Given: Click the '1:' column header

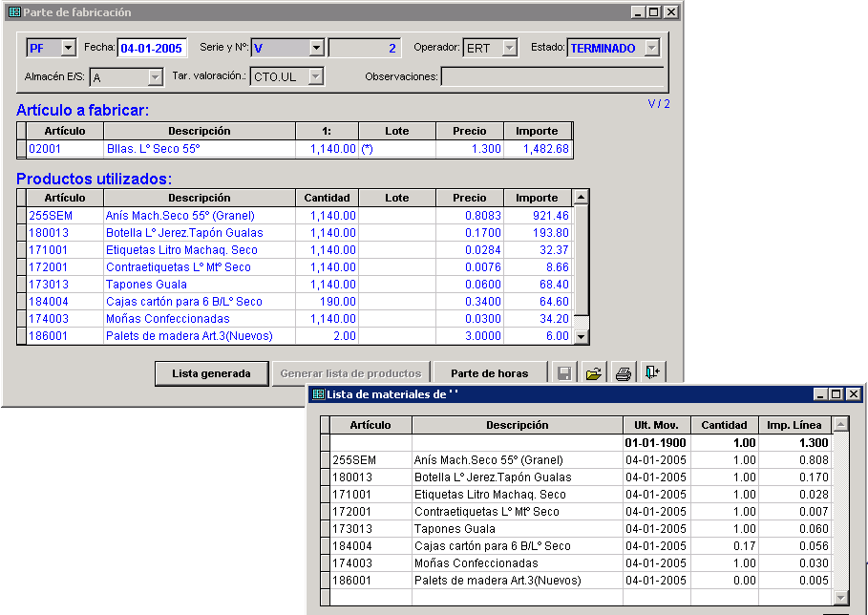Looking at the screenshot, I should coord(327,131).
